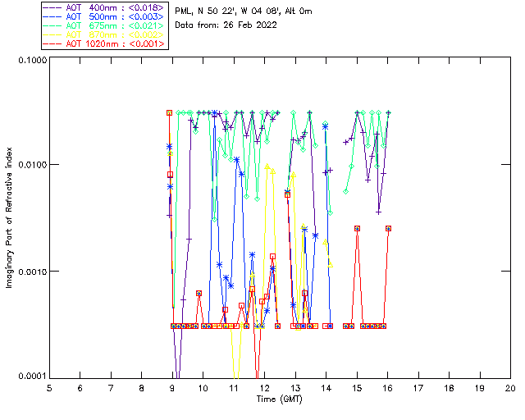Viewport: 525px width, 420px height.
Task: Click the x-axis tick label 16
Action: pos(387,388)
